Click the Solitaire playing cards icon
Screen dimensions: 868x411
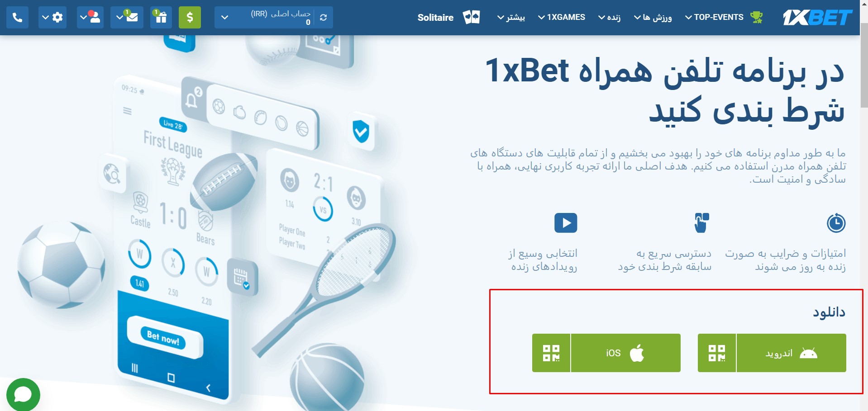click(x=471, y=17)
